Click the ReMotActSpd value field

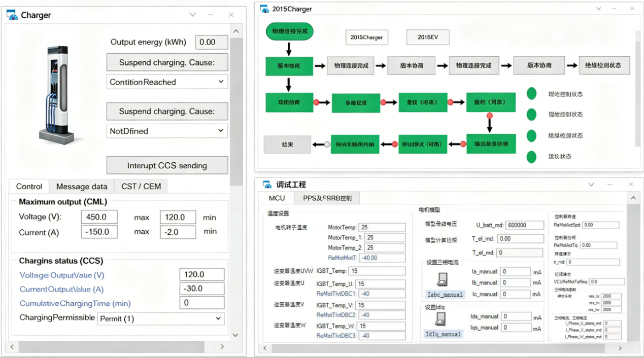(600, 225)
